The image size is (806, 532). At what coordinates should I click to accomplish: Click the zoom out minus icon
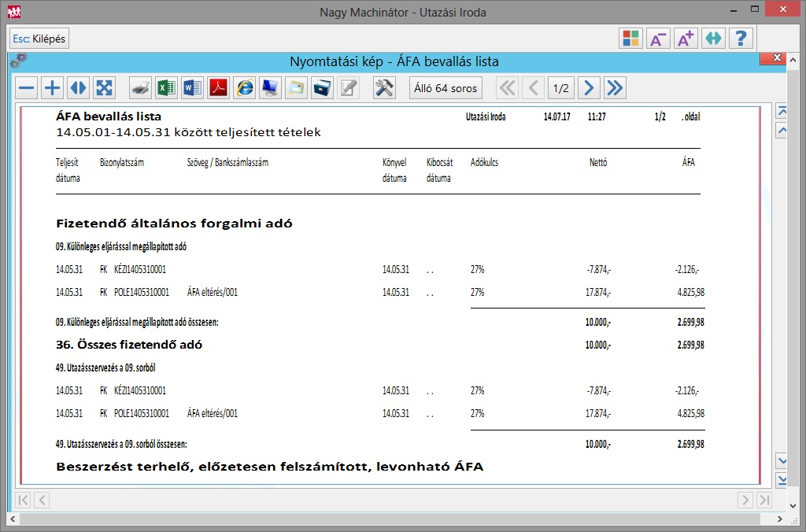tap(26, 88)
